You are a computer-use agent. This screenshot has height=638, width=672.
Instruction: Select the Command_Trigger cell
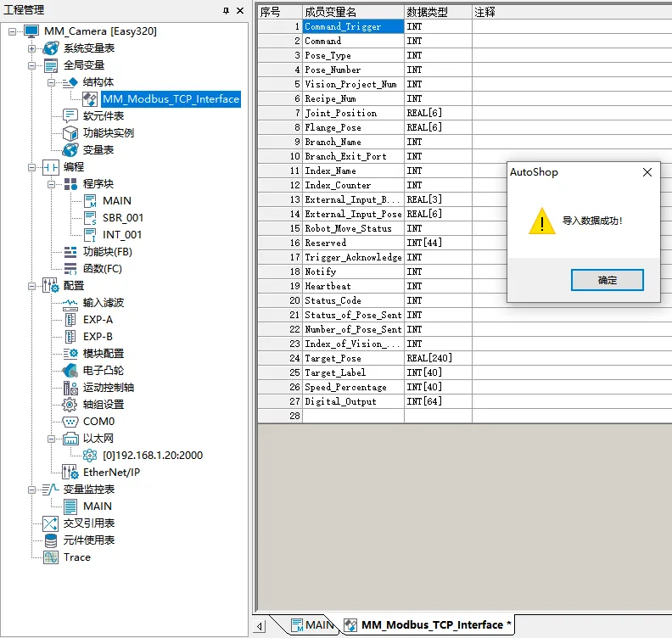click(x=353, y=26)
